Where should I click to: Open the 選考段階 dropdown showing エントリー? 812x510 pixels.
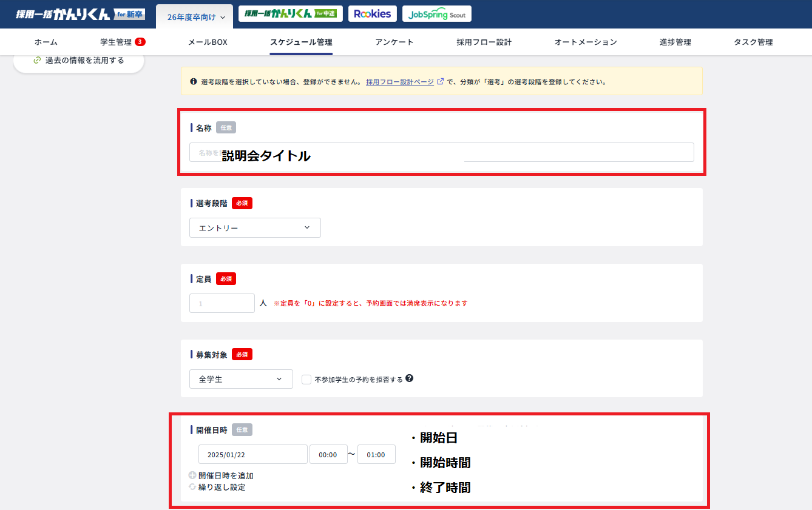pyautogui.click(x=255, y=227)
